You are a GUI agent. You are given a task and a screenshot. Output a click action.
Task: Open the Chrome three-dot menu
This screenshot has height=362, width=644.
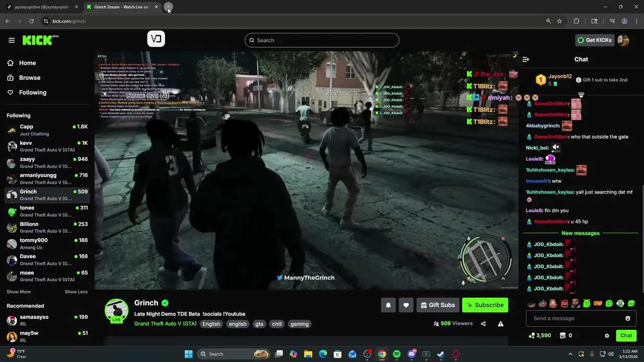636,21
